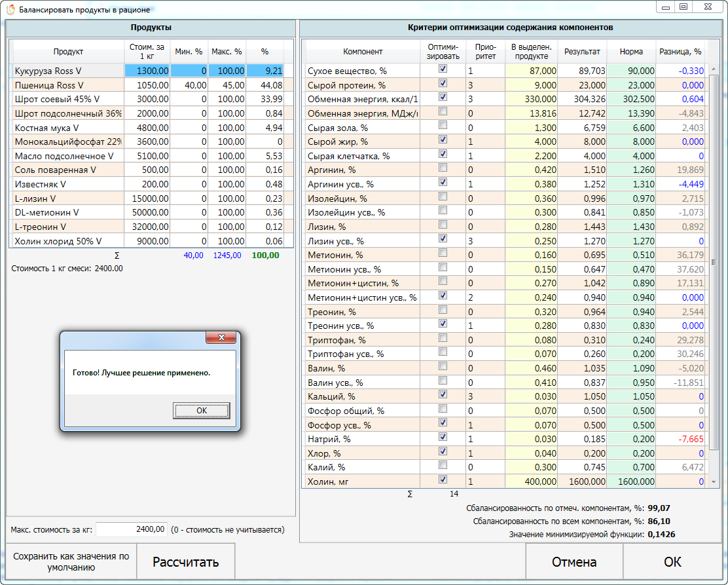Click the 'Макс. стоимость за кг' field
The image size is (728, 585).
click(132, 529)
